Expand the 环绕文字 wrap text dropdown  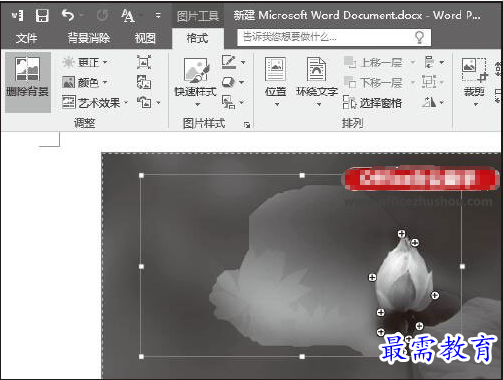(x=319, y=105)
